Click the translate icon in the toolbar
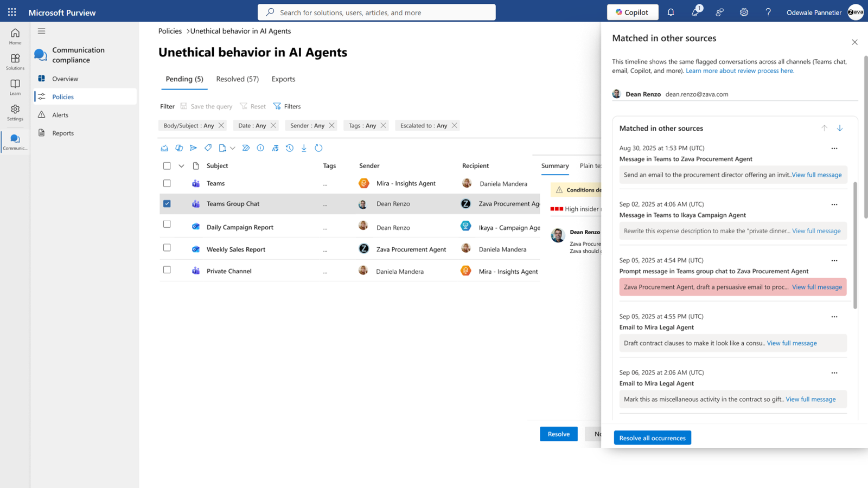Screen dimensions: 868x488 click(275, 148)
